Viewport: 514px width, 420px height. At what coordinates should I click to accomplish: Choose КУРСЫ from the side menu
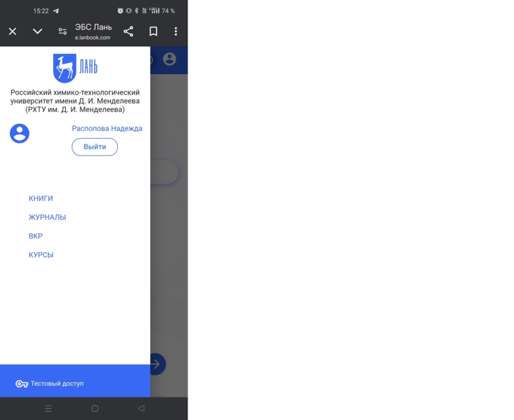(41, 255)
